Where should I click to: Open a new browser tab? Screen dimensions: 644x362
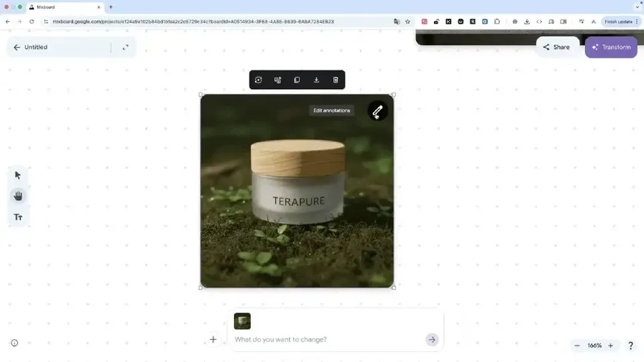point(111,7)
